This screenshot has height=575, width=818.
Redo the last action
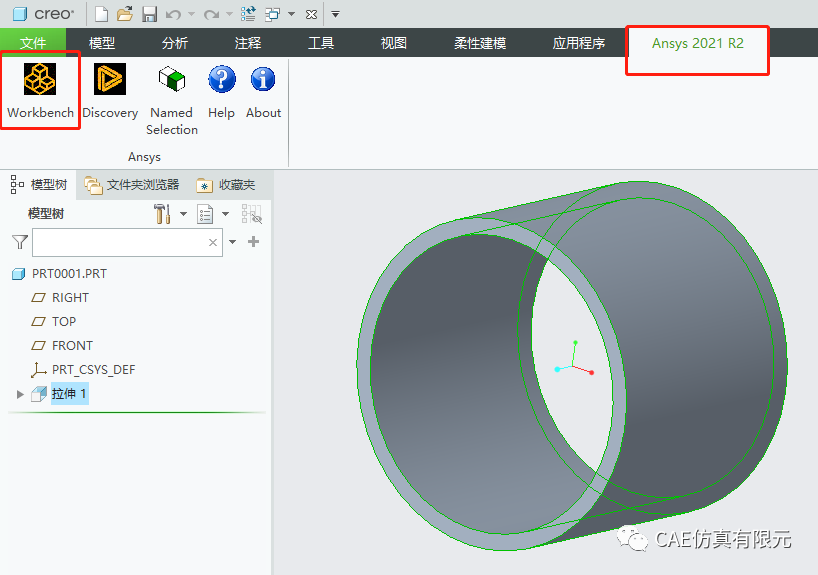click(x=211, y=15)
